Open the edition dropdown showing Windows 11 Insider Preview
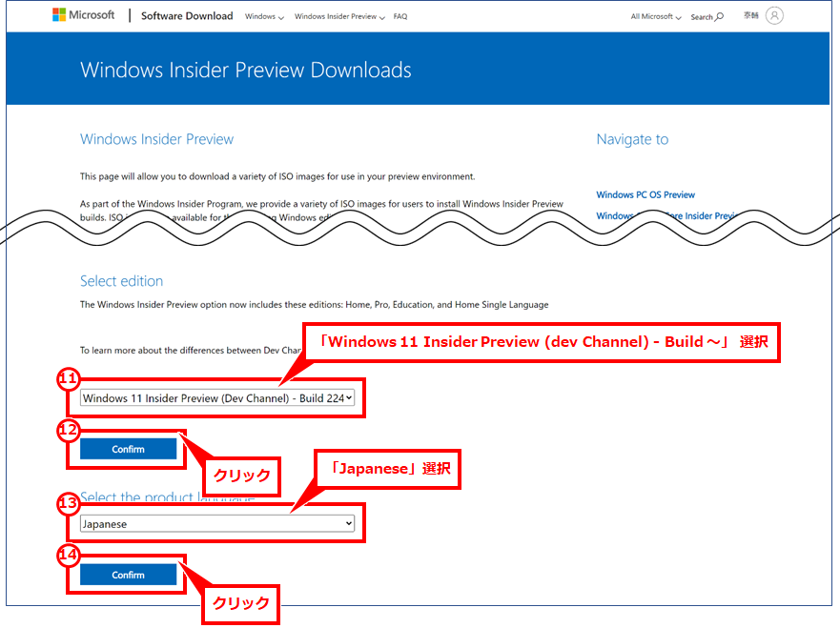Screen dimensions: 840x628 pyautogui.click(x=217, y=397)
